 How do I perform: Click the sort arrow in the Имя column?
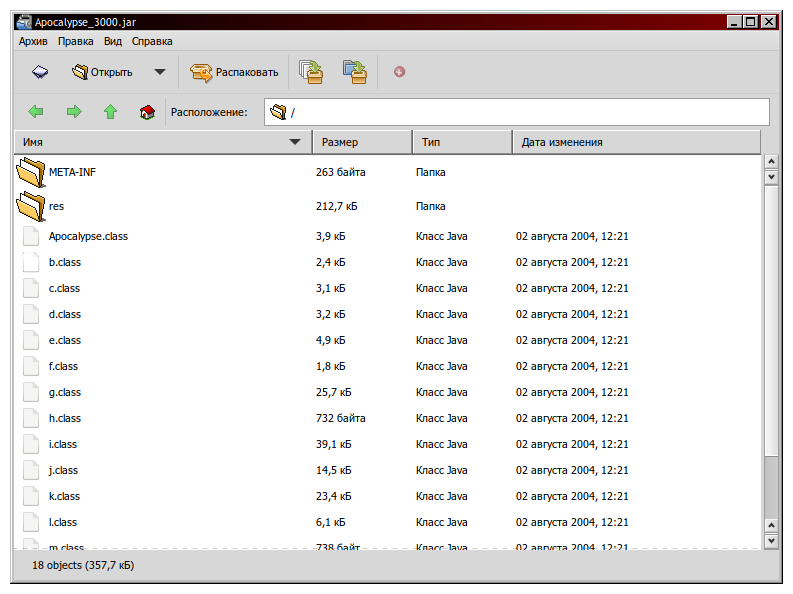pos(295,142)
